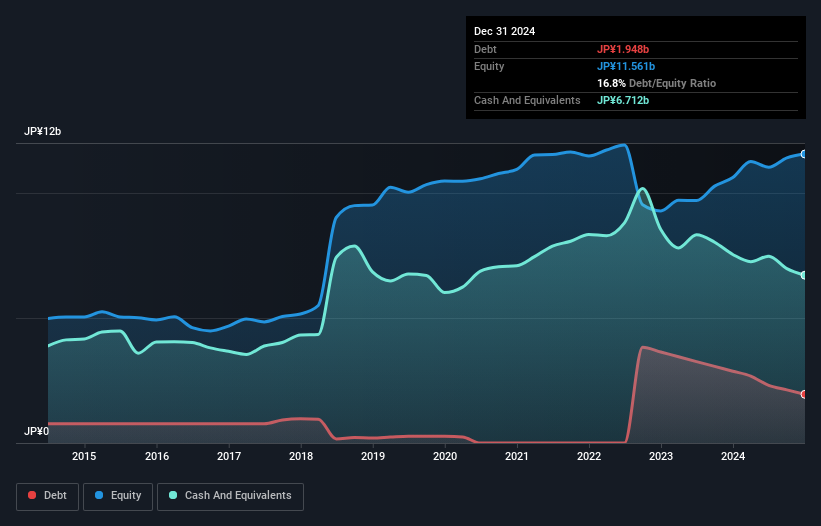
Task: Click the 2018 x-axis label
Action: pyautogui.click(x=301, y=456)
